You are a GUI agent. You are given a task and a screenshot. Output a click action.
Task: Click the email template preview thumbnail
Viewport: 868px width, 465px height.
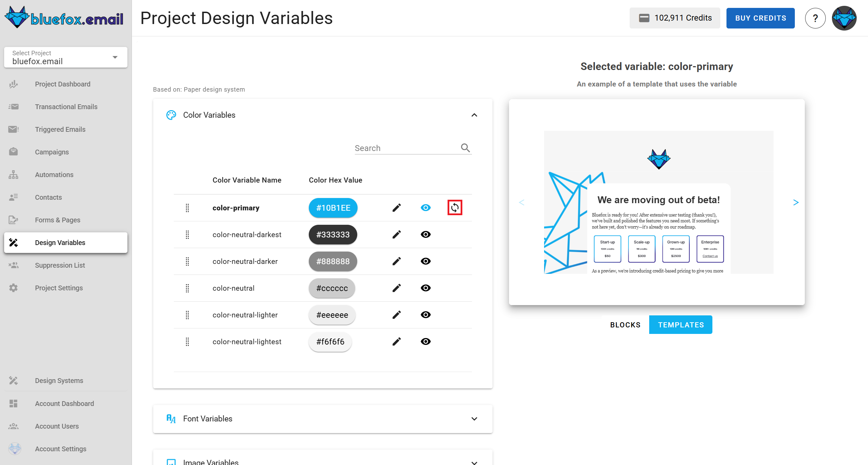coord(658,202)
